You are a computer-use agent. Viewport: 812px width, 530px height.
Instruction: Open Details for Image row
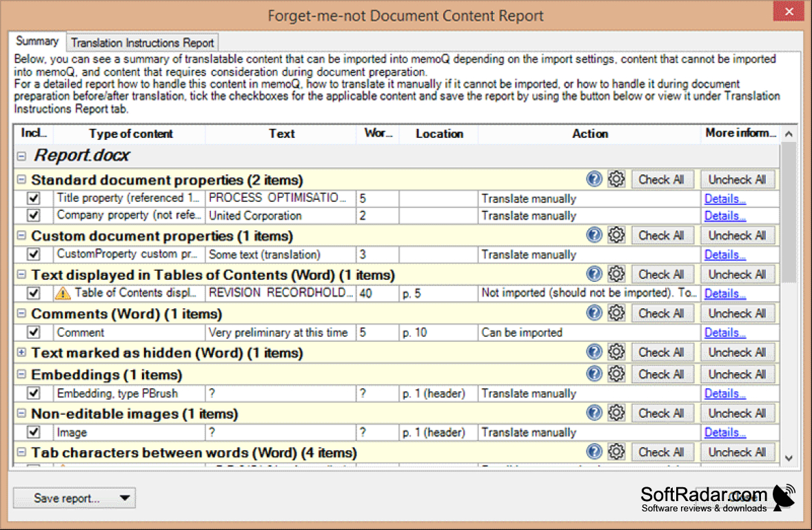(x=725, y=433)
